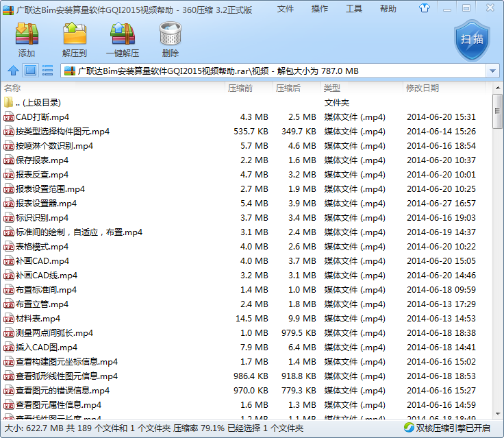The height and width of the screenshot is (438, 504).
Task: Select the .. (上级目录) folder row
Action: coord(246,103)
